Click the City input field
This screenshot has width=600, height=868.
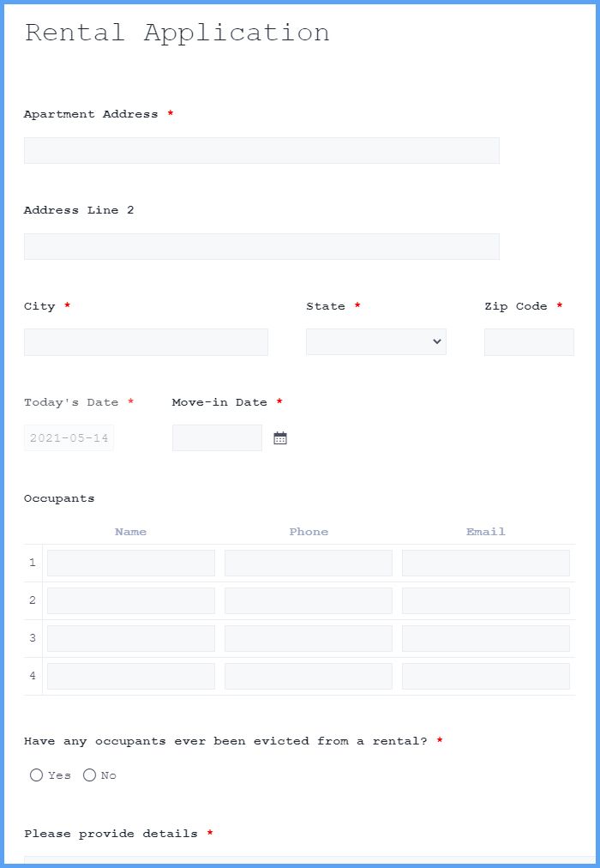(x=146, y=341)
